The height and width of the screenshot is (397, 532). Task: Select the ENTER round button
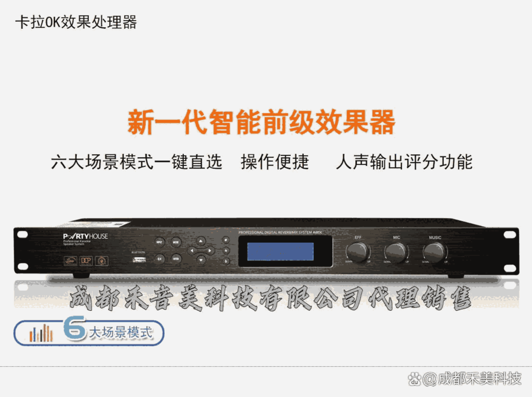tap(176, 259)
